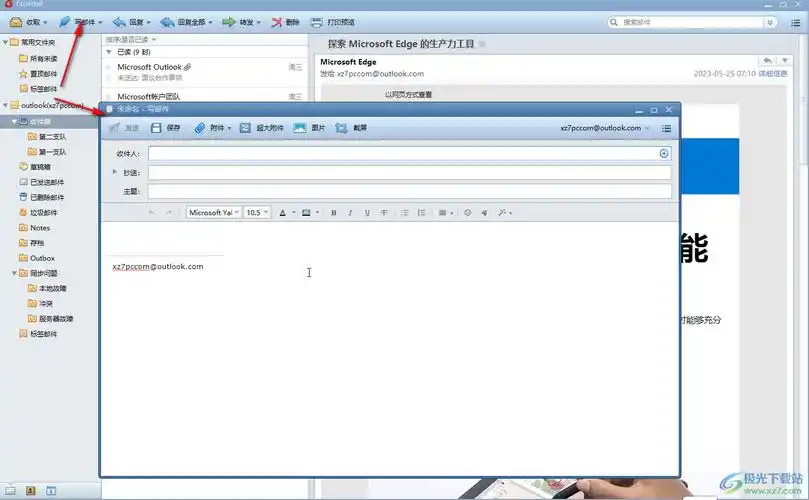Click the receive mail envelope icon

click(15, 22)
